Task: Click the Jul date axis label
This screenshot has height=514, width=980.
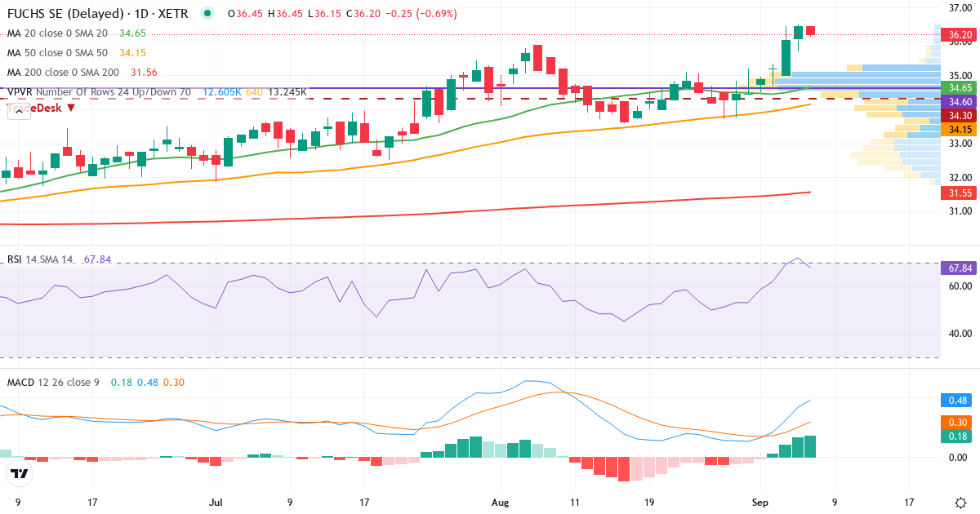Action: [x=216, y=503]
